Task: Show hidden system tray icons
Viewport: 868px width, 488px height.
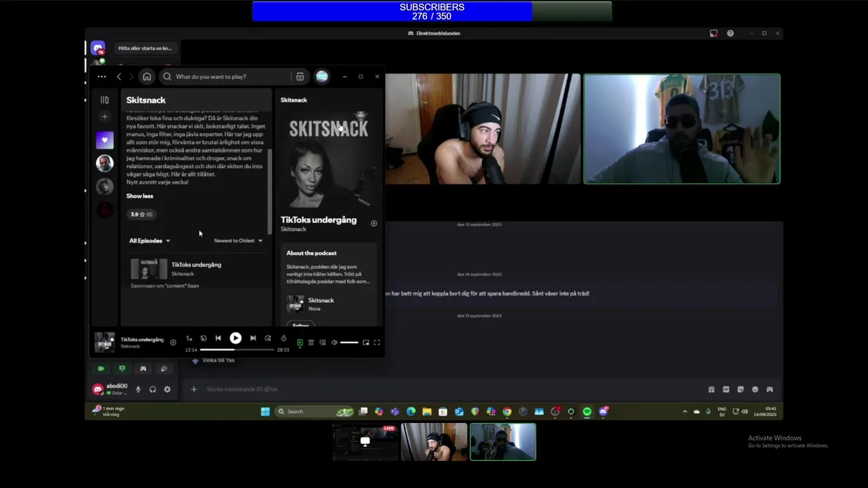Action: [x=685, y=411]
